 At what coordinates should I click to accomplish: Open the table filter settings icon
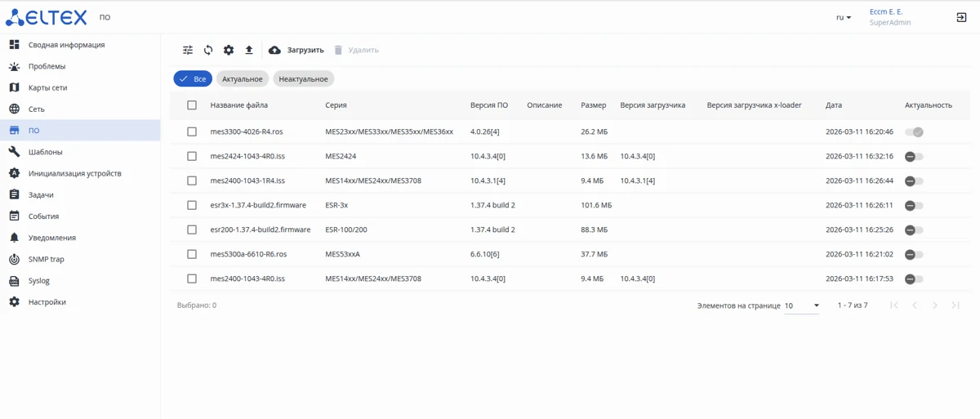188,50
